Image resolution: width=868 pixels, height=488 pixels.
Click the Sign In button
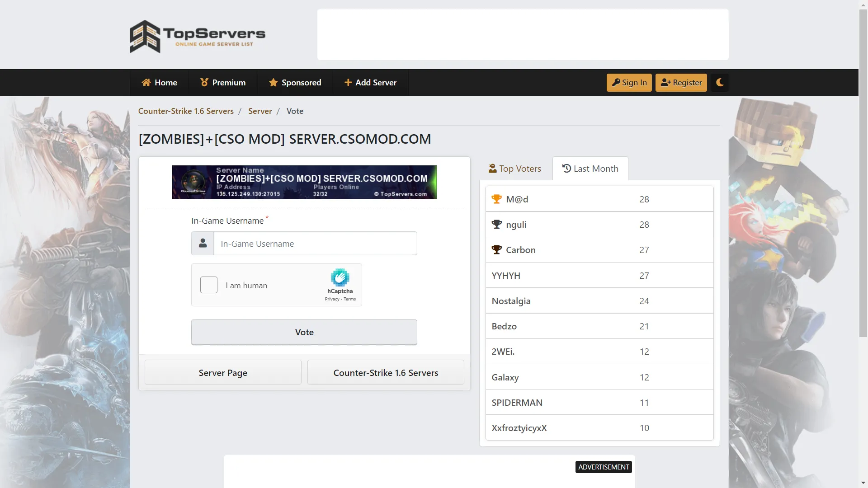[x=629, y=83]
